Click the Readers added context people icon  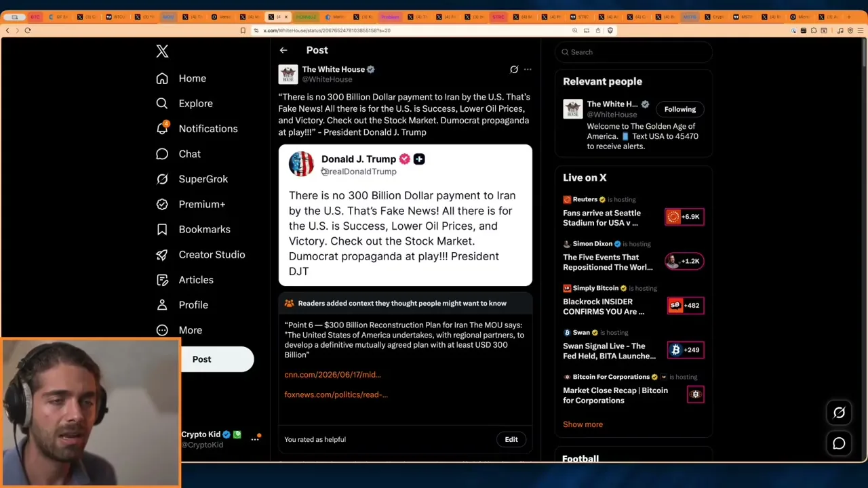point(289,304)
